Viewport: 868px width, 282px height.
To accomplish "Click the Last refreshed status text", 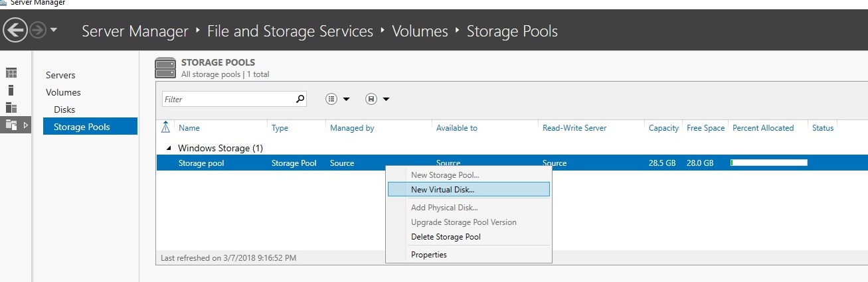I will 228,257.
